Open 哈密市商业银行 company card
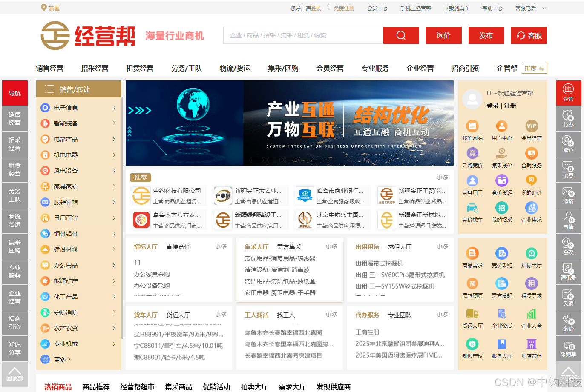The height and width of the screenshot is (392, 584). click(x=333, y=196)
